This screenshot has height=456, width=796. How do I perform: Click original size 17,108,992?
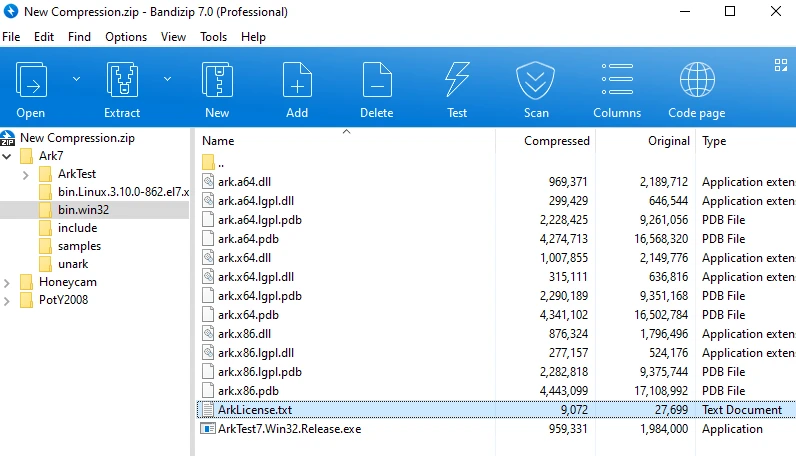661,390
